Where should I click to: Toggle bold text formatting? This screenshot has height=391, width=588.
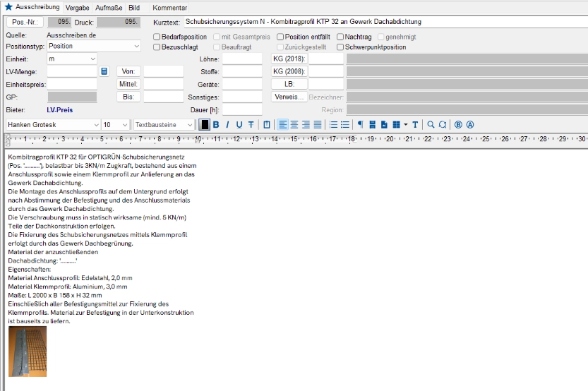[216, 124]
